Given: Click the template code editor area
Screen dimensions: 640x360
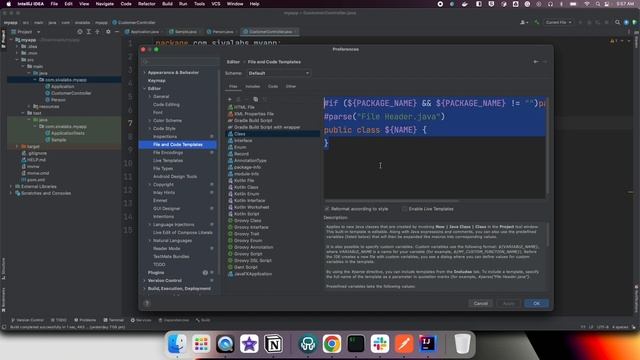Looking at the screenshot, I should point(435,148).
